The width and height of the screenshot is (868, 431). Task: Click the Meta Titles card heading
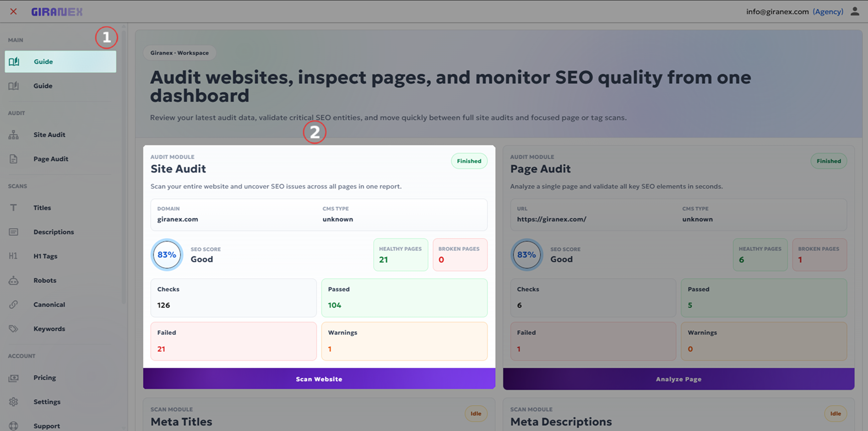181,422
